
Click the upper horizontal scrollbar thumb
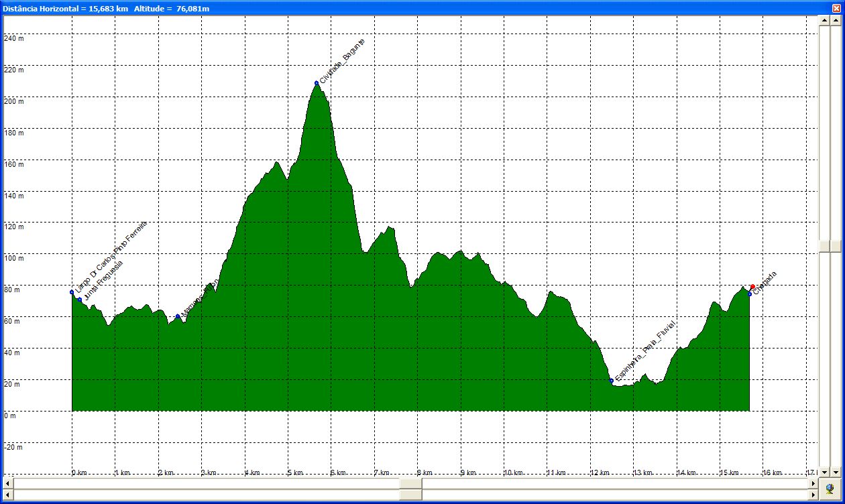411,483
